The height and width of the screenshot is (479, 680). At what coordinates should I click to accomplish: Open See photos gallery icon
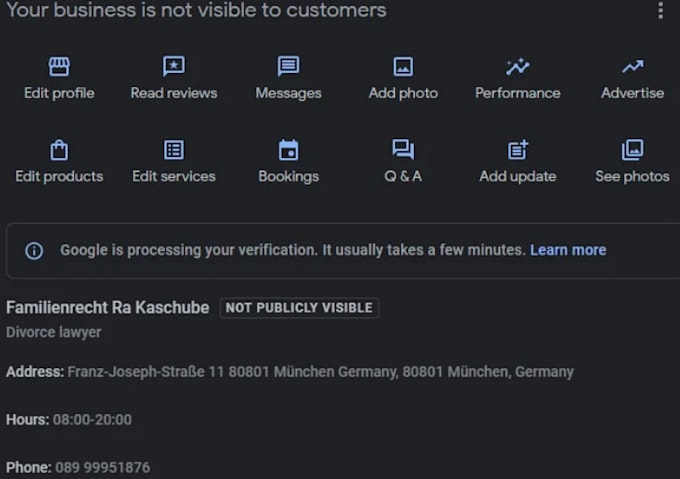633,150
